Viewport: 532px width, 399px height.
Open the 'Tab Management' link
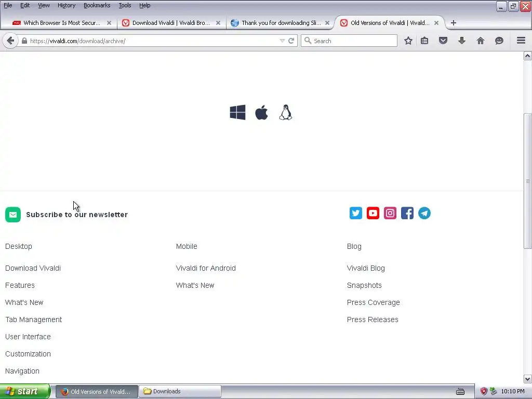tap(34, 320)
